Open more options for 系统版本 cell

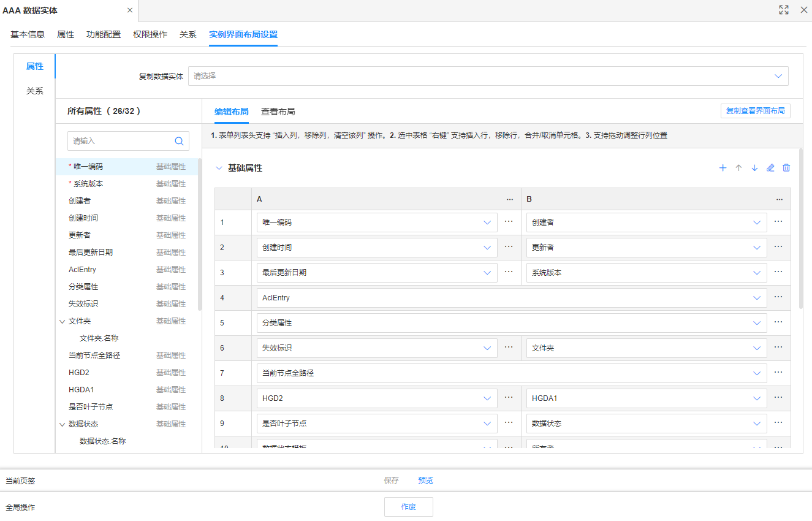(778, 272)
